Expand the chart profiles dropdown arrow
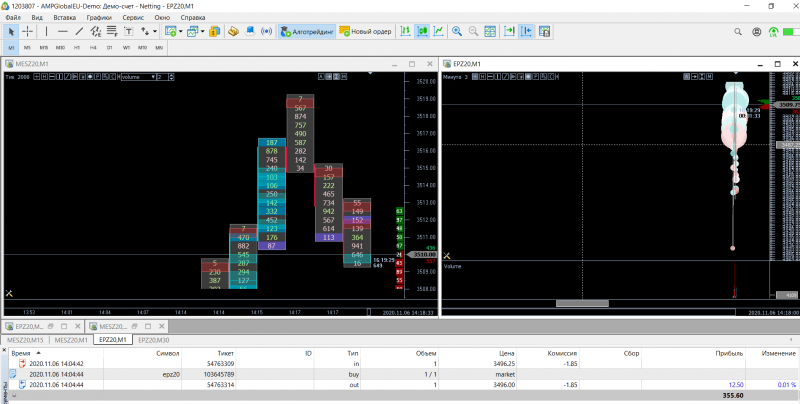This screenshot has height=404, width=800. (x=202, y=32)
